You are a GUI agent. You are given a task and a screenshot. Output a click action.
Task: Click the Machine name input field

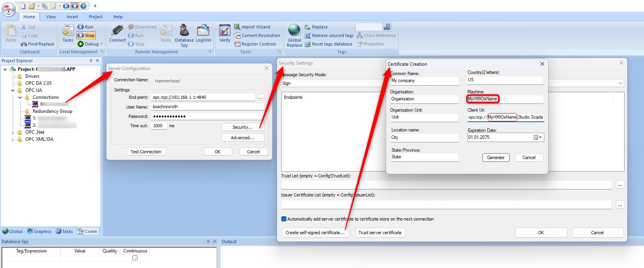pos(505,99)
